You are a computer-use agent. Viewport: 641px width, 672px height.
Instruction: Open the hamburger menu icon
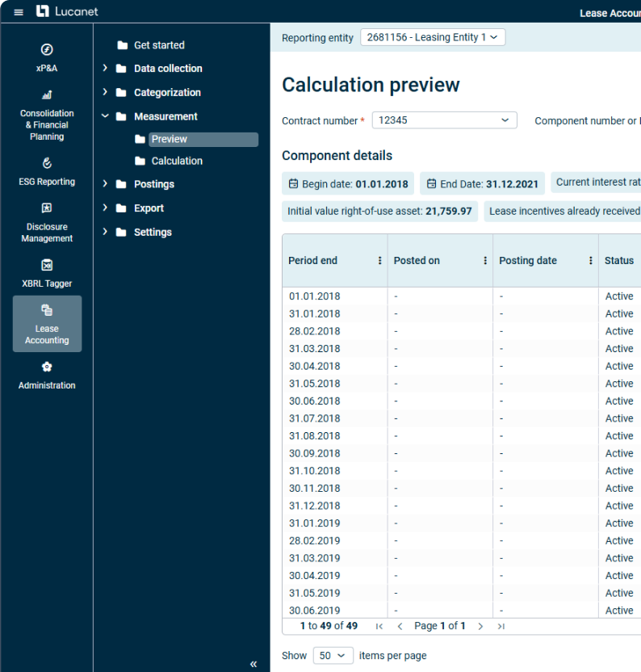[x=19, y=12]
